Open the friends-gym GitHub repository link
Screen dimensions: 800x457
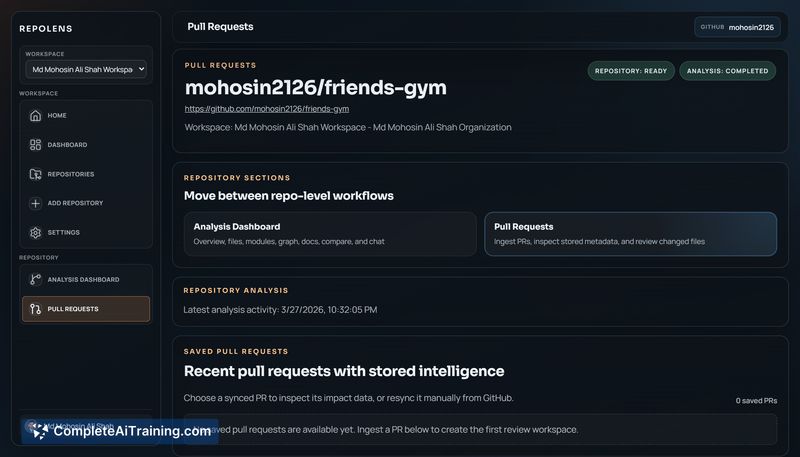coord(266,108)
